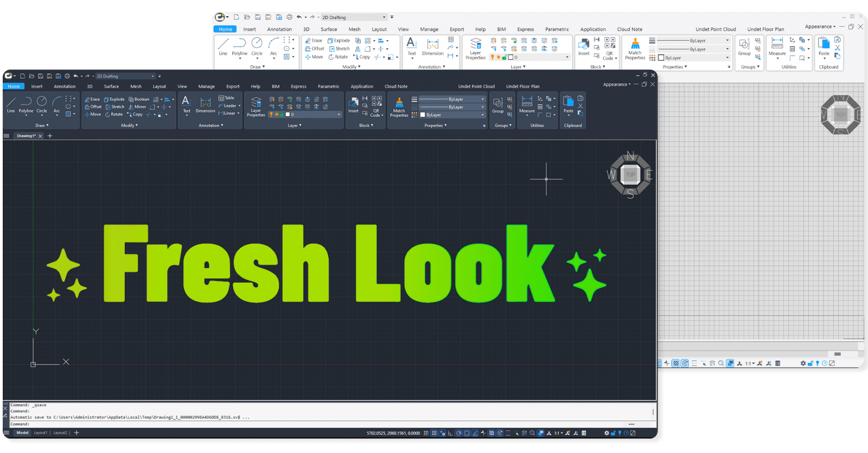
Task: Toggle ortho mode in dark status bar
Action: [450, 433]
